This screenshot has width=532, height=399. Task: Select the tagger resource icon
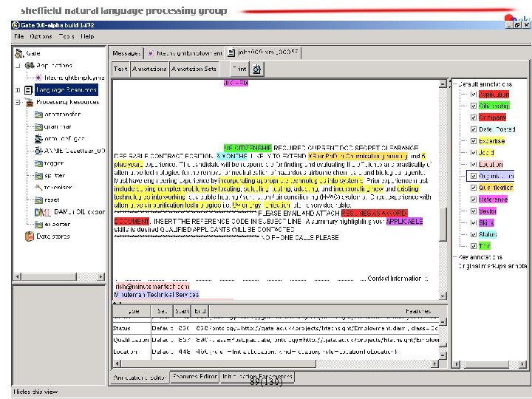pyautogui.click(x=38, y=163)
